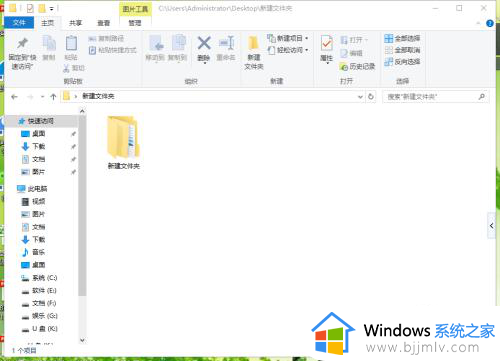Click the Move to icon

pyautogui.click(x=156, y=43)
